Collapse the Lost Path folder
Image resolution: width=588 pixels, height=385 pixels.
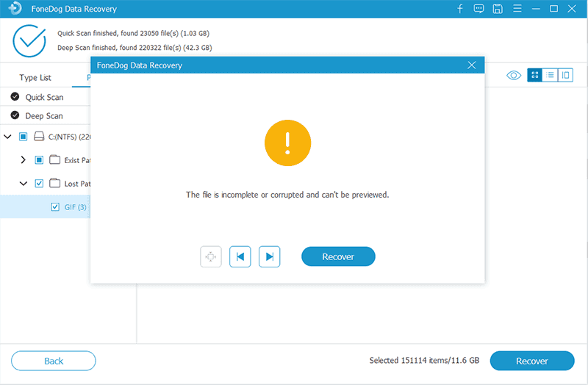pyautogui.click(x=23, y=184)
